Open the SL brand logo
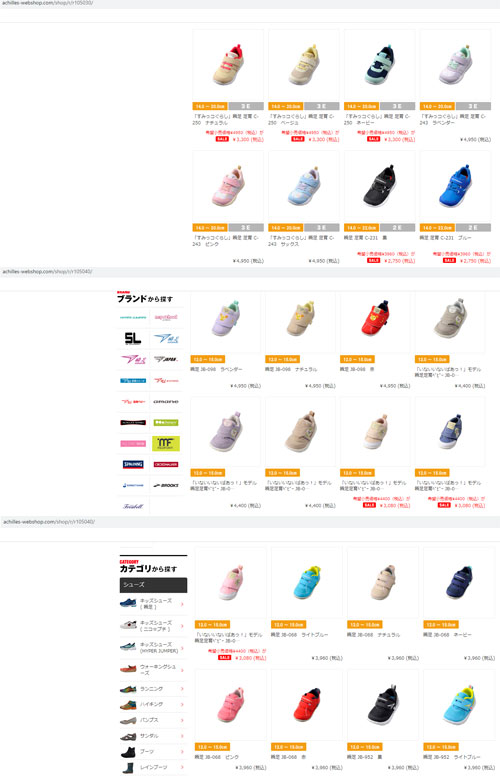Viewport: 500px width, 776px height. 133,338
